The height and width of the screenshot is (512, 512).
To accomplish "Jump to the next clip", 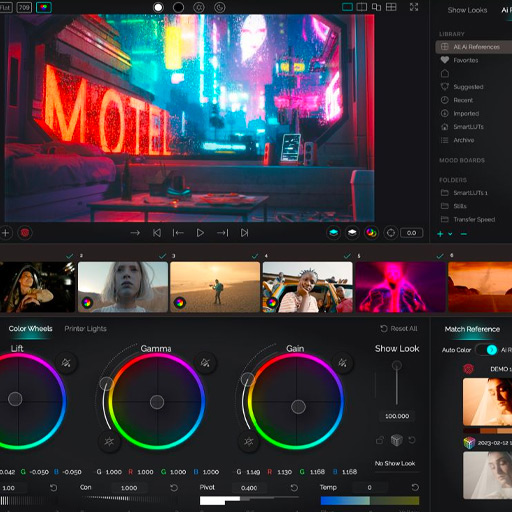I will (244, 233).
